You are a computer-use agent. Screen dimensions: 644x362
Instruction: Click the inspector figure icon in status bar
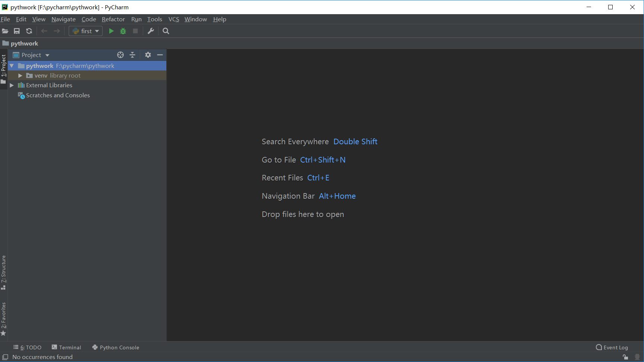coord(637,357)
